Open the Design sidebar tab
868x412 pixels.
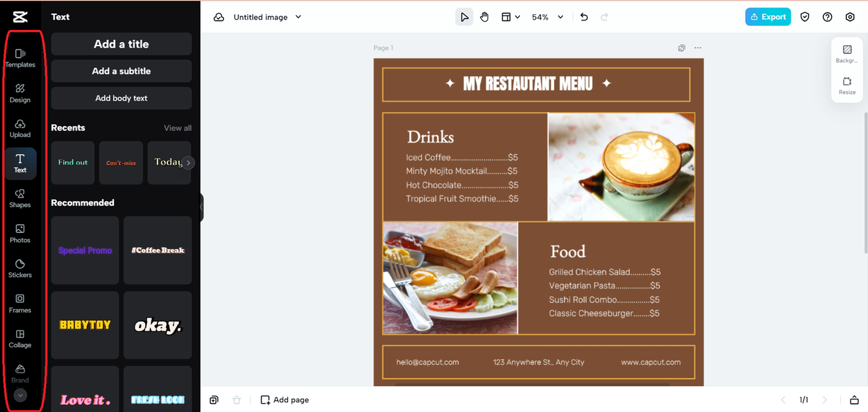[x=20, y=93]
